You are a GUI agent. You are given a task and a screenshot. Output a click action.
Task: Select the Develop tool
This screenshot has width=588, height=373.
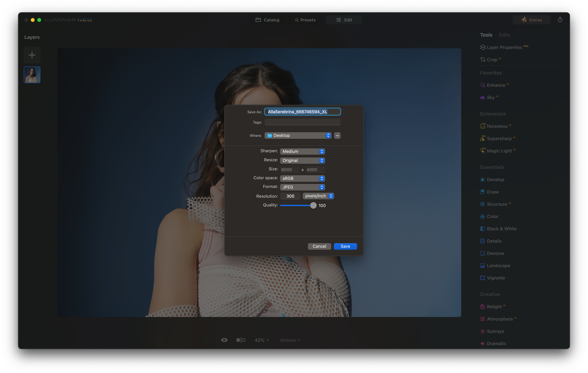tap(495, 179)
